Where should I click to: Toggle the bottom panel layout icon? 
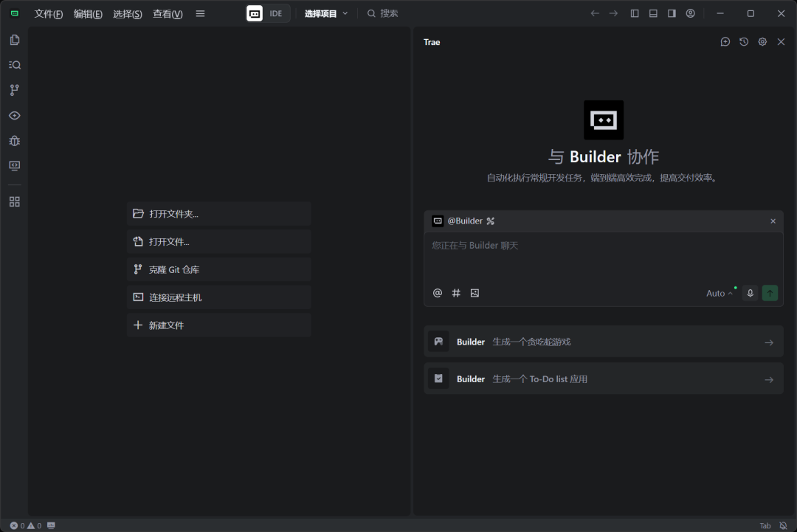[x=653, y=14]
